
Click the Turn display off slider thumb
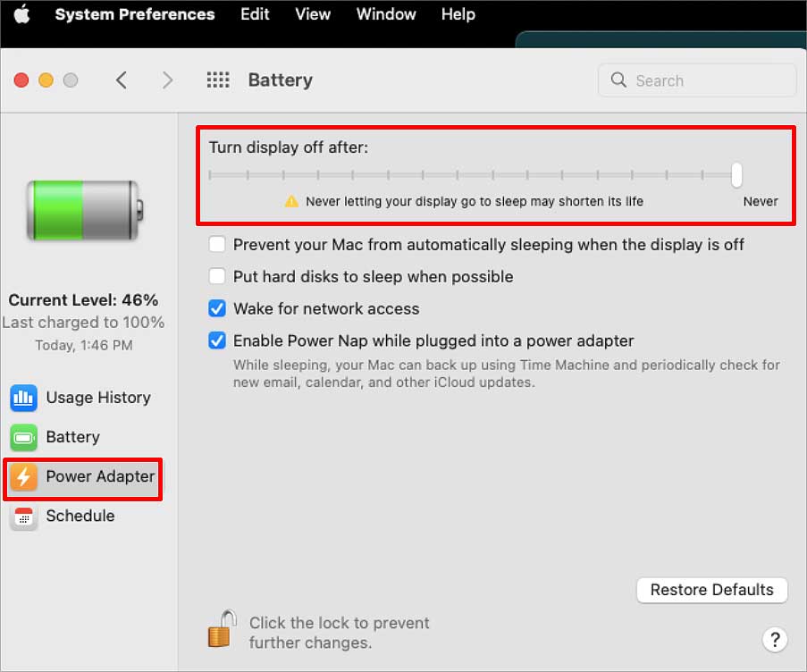[x=736, y=175]
